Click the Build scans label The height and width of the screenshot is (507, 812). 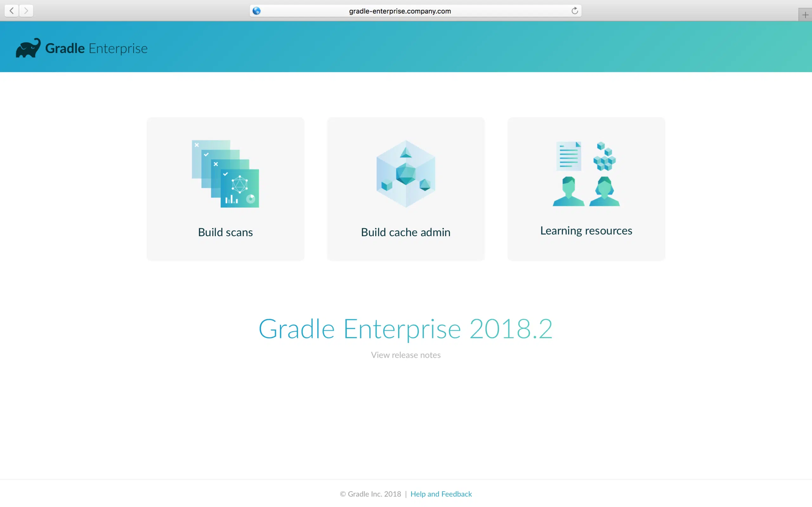click(226, 232)
